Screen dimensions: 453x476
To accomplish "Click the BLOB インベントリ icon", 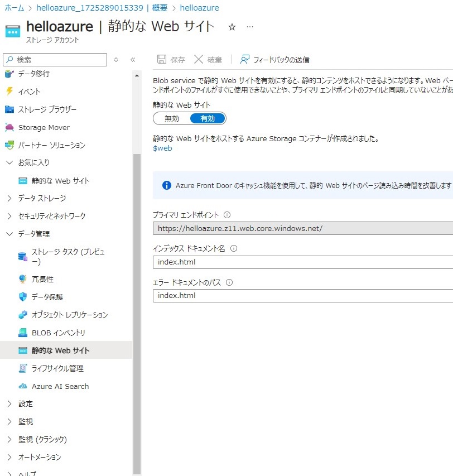I will tap(23, 333).
